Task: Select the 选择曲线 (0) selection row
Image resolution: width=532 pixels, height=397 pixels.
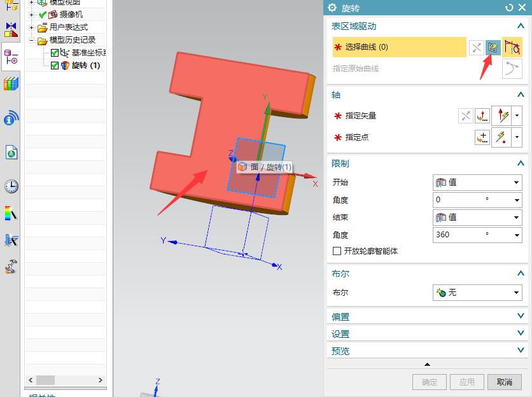Action: click(399, 47)
